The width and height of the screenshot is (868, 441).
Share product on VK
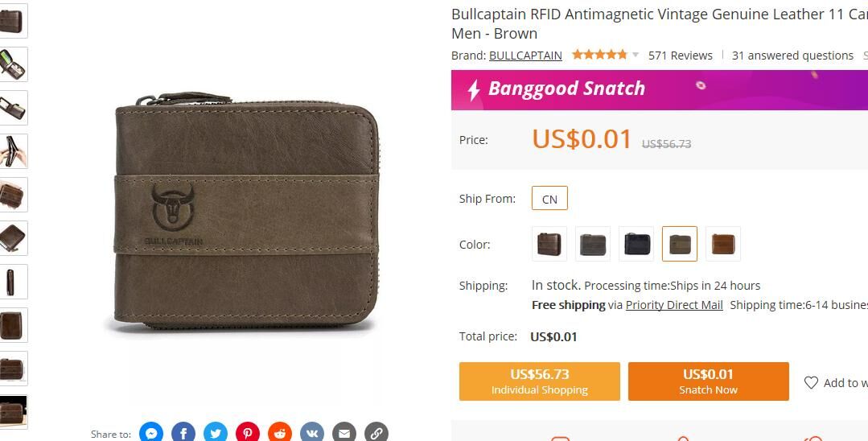point(311,433)
